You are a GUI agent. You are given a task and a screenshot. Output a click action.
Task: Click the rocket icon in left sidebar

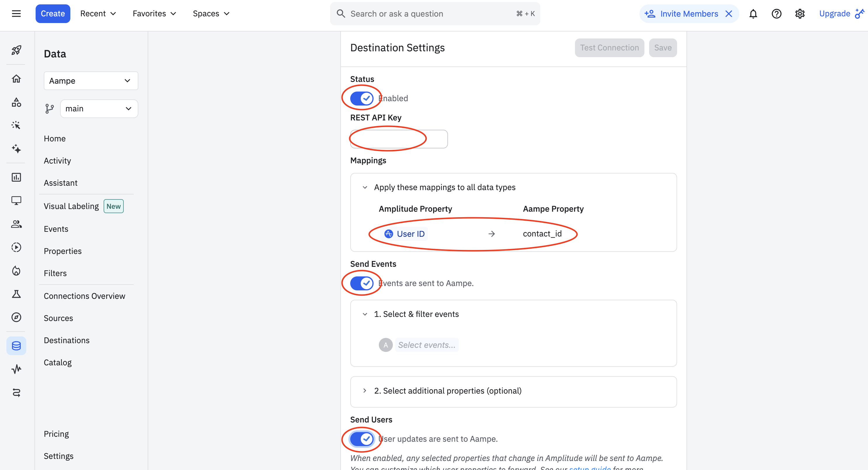coord(16,50)
